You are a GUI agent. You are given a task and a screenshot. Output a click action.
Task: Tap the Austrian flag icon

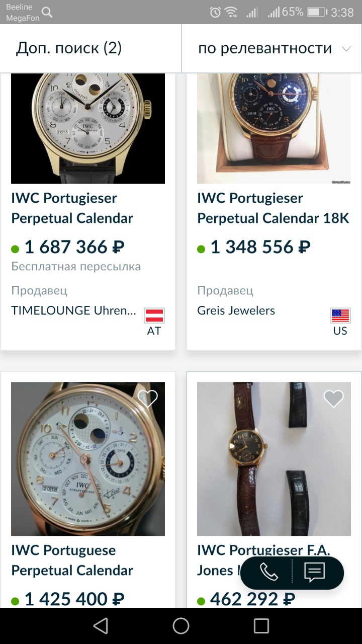pyautogui.click(x=154, y=315)
